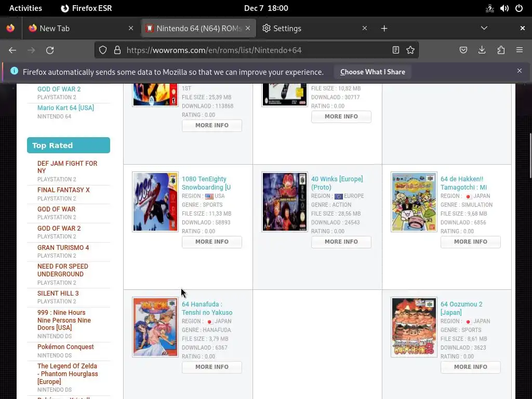Open GRAN TURISMO 4 sidebar link
The image size is (532, 399).
(63, 248)
